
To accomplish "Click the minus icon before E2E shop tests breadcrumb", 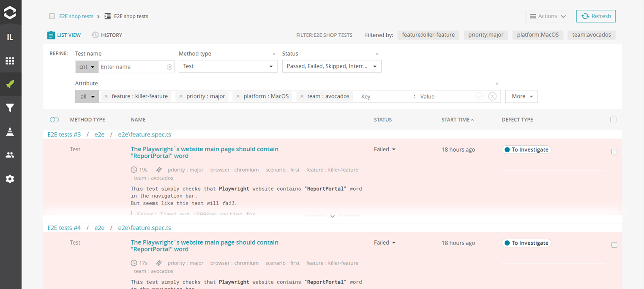I will point(52,16).
